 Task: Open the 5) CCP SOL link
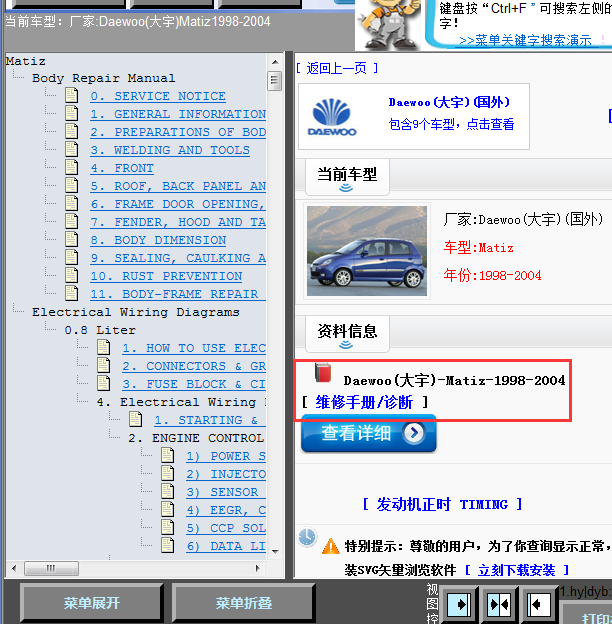coord(226,528)
